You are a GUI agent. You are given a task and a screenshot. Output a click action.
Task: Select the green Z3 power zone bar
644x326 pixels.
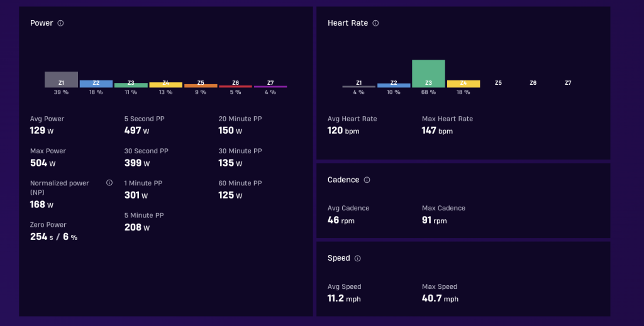(131, 85)
